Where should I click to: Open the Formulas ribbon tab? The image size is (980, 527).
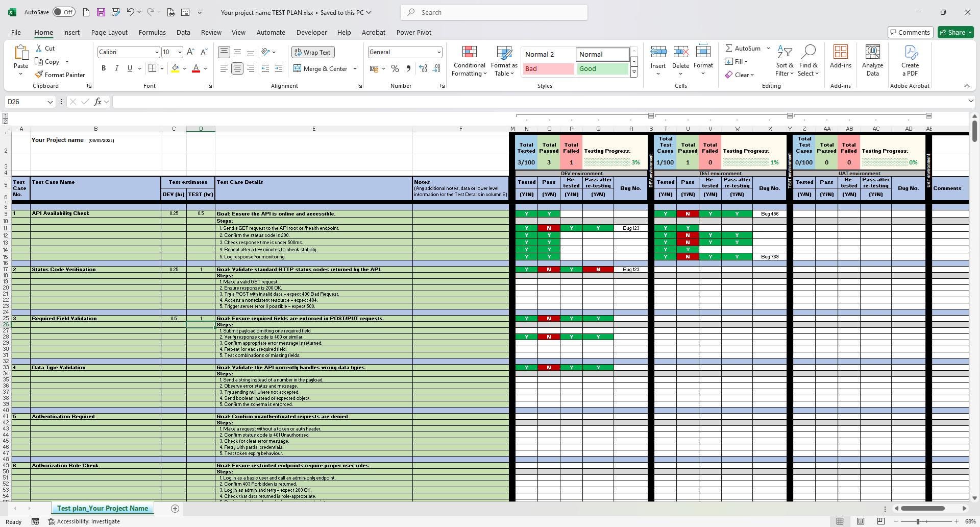152,32
